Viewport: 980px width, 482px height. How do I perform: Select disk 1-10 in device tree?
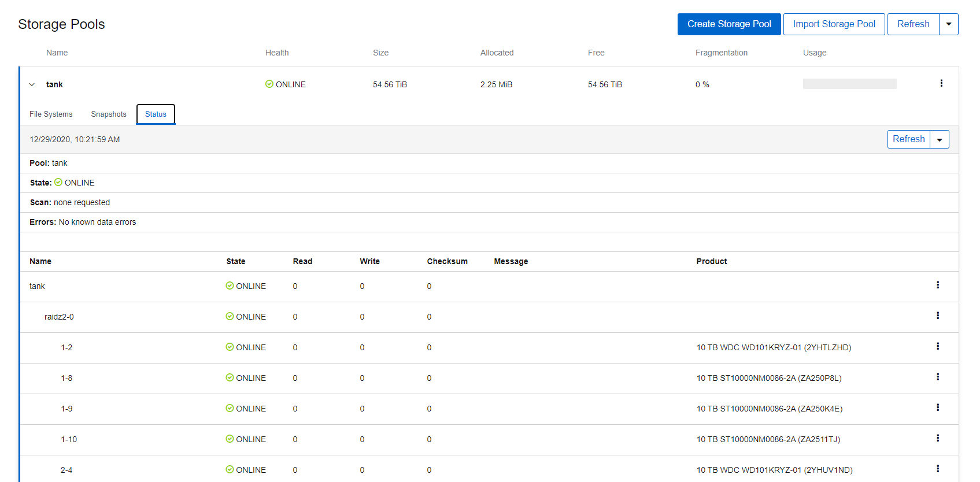point(69,439)
